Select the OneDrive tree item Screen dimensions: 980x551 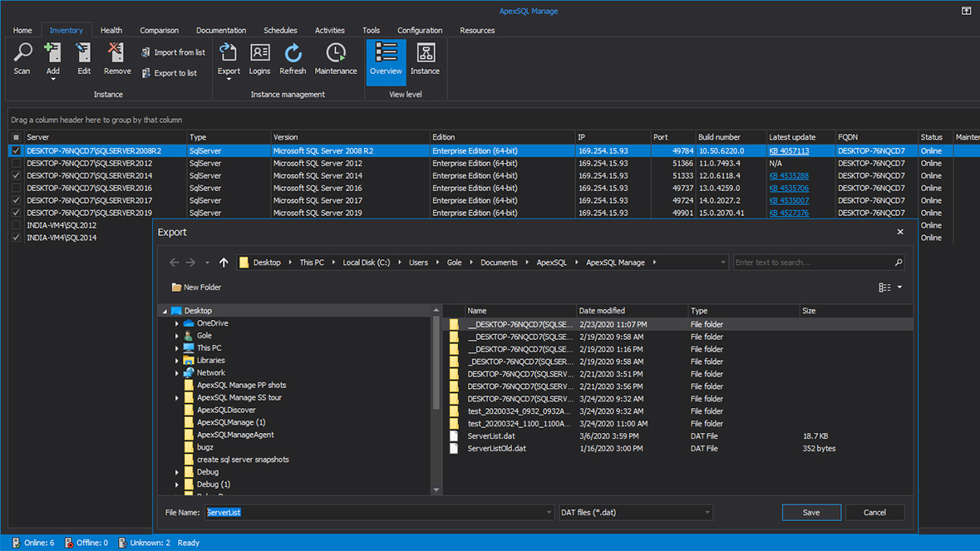click(213, 323)
